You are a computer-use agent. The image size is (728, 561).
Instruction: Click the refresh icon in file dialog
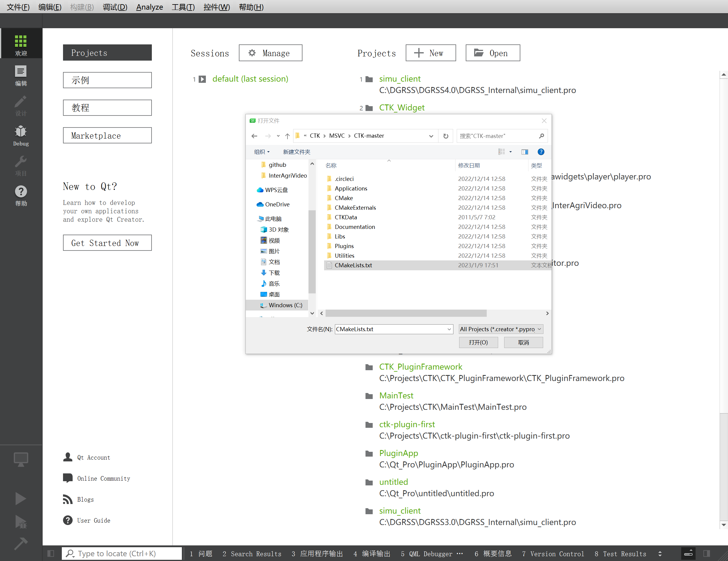pyautogui.click(x=446, y=136)
